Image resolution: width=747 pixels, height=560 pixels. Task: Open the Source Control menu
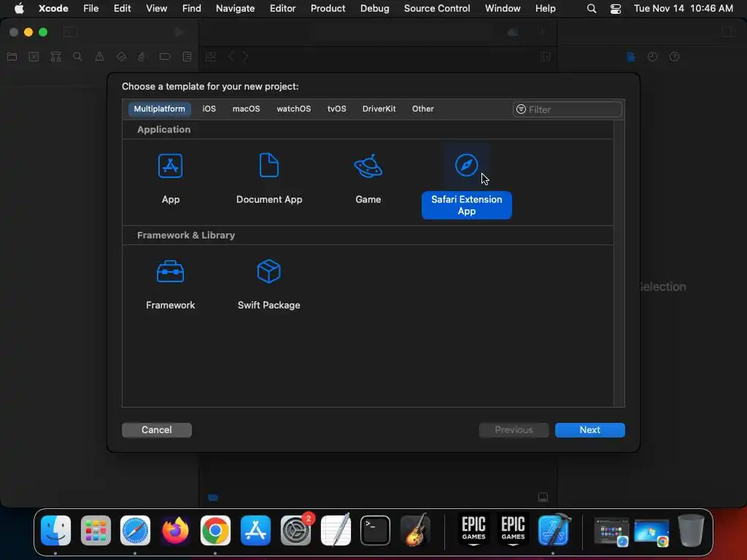coord(437,8)
